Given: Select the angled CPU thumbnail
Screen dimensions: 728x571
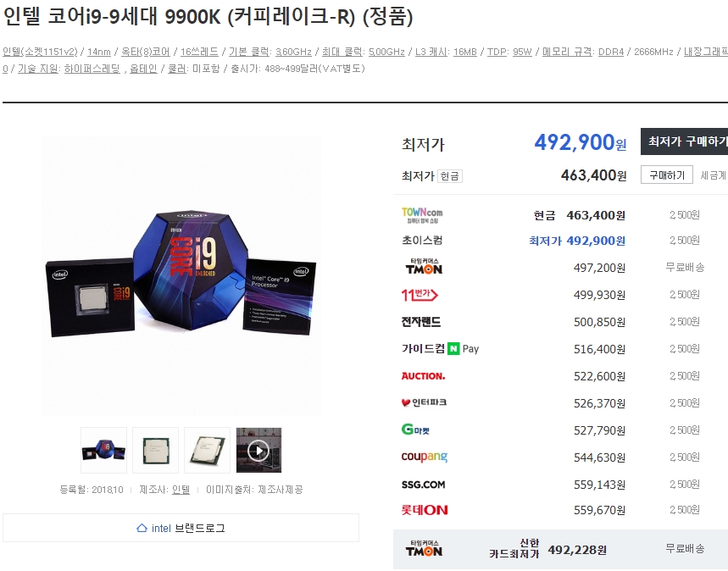Looking at the screenshot, I should pos(207,451).
